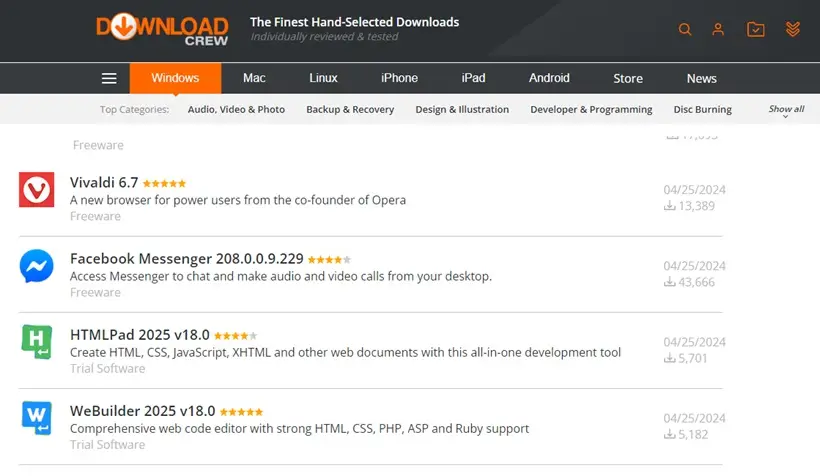This screenshot has width=820, height=476.
Task: Click Trial Software label under WeBuilder
Action: (108, 445)
